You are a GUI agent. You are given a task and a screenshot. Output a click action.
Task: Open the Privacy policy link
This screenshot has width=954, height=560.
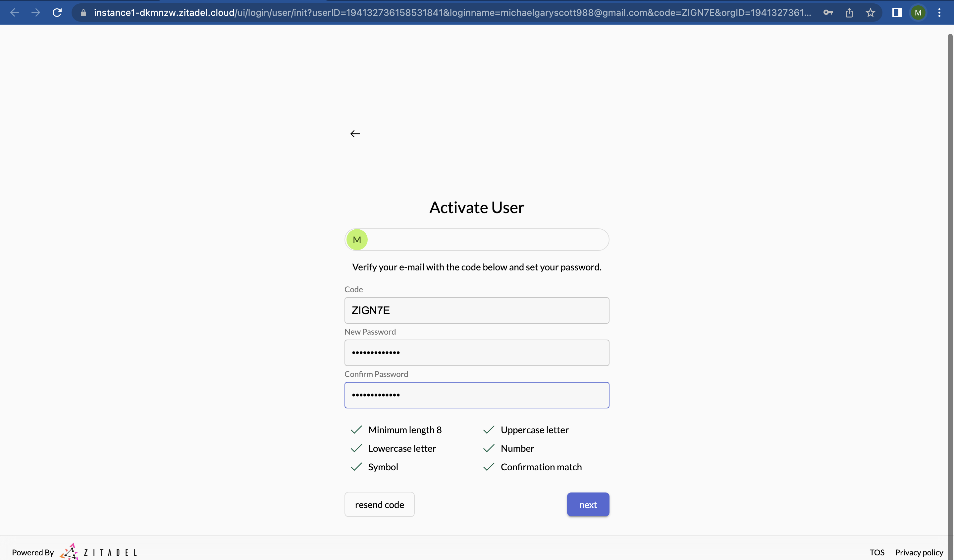click(919, 552)
